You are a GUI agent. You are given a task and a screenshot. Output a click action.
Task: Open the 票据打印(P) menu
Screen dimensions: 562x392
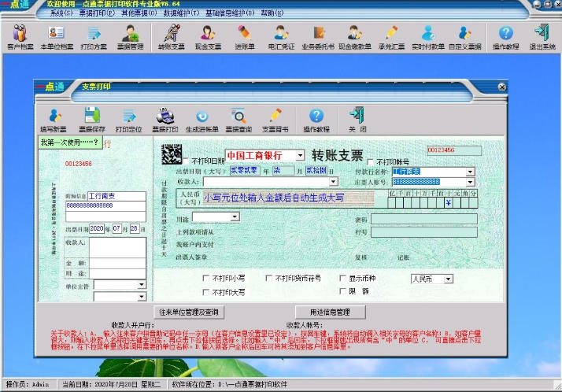97,13
